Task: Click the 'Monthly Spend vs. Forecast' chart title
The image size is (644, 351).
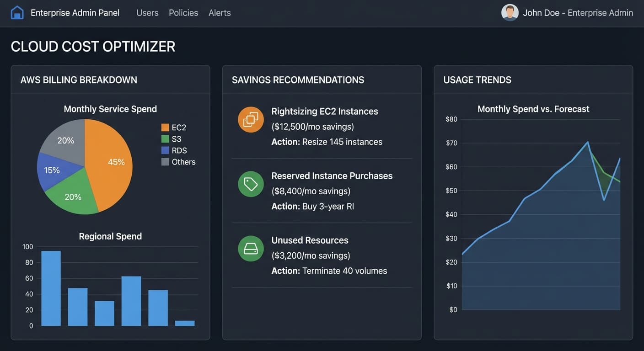Action: [x=533, y=109]
